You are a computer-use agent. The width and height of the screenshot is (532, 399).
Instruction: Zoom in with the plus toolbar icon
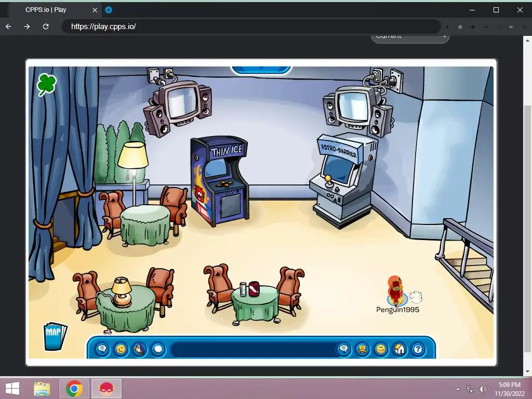473,27
